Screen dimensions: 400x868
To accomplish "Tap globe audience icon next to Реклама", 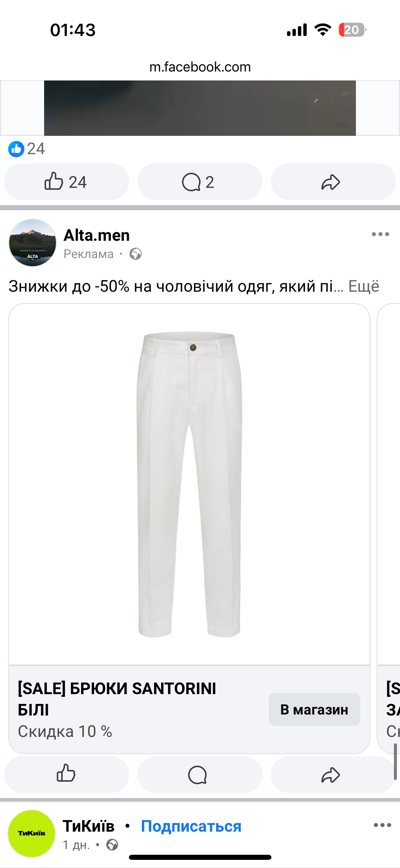I will click(135, 254).
